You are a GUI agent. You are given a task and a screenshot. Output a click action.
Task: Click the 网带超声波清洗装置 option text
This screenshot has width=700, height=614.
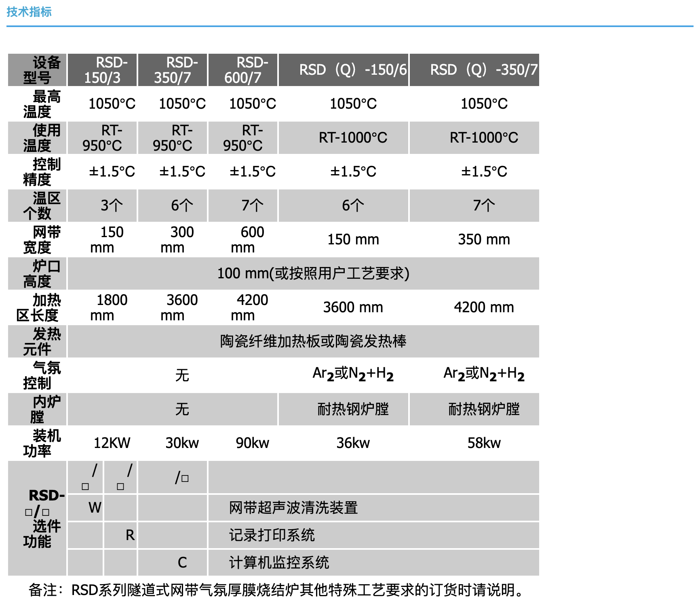(x=293, y=508)
